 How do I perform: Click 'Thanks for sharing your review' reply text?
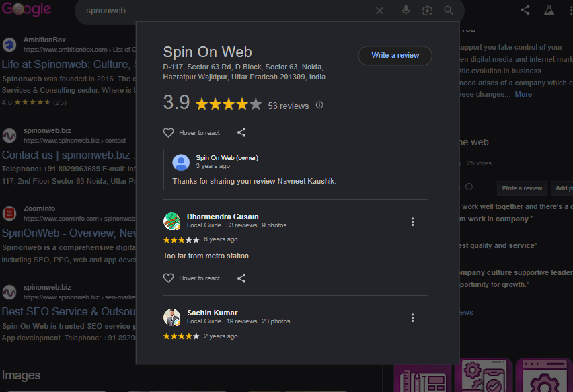tap(254, 181)
